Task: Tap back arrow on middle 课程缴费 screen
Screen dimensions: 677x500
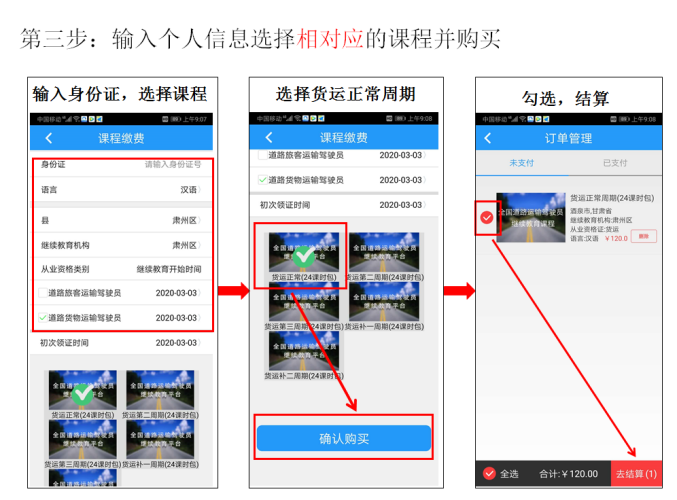Action: point(268,138)
